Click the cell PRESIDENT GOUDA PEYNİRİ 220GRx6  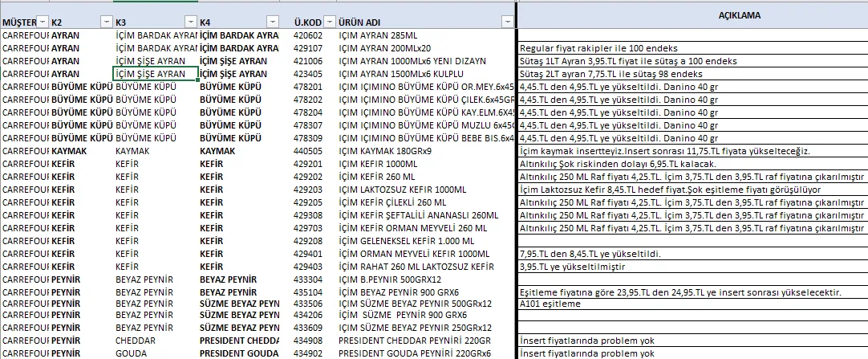(x=414, y=353)
